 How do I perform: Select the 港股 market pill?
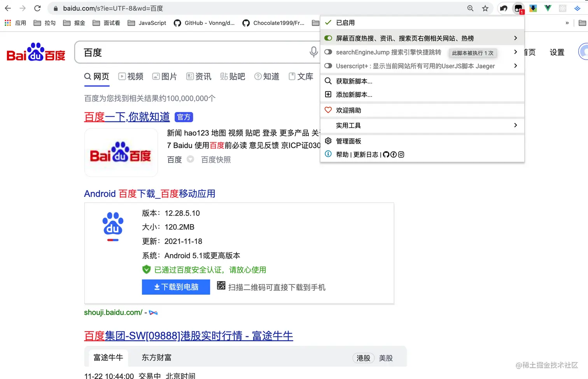[363, 358]
